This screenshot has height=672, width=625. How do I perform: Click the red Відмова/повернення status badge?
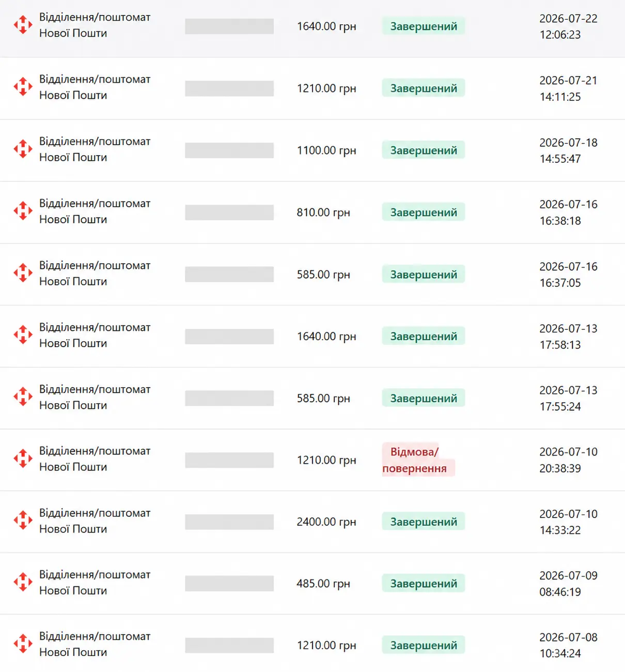[x=418, y=460]
